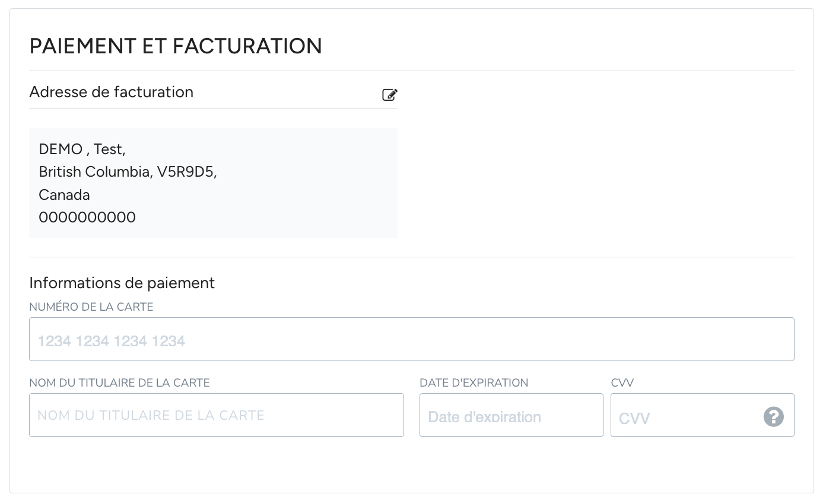Click into the CVV input field

682,416
